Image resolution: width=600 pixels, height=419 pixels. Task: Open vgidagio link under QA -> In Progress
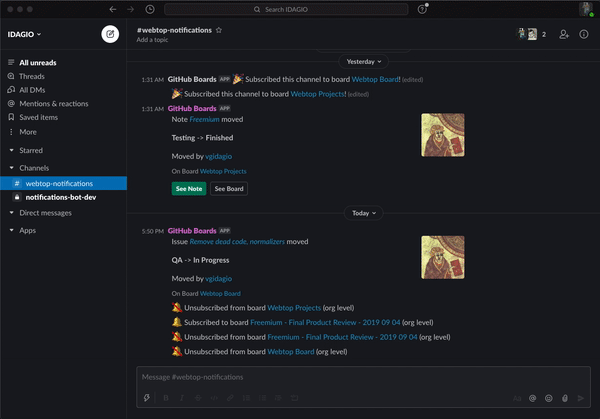218,279
